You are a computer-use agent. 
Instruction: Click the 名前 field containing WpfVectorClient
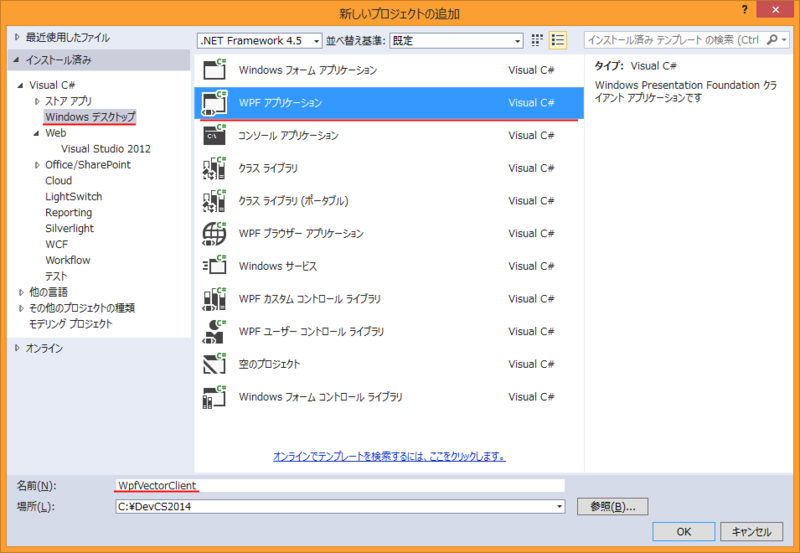340,485
